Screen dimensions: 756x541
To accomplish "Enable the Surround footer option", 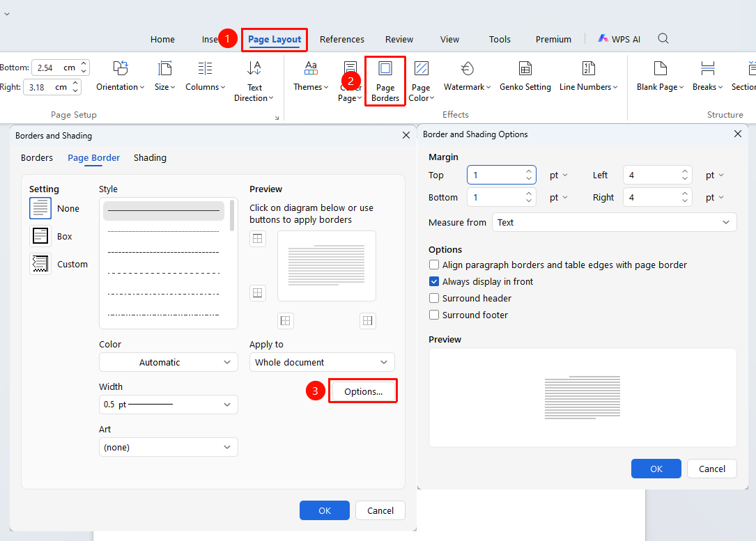I will coord(434,315).
